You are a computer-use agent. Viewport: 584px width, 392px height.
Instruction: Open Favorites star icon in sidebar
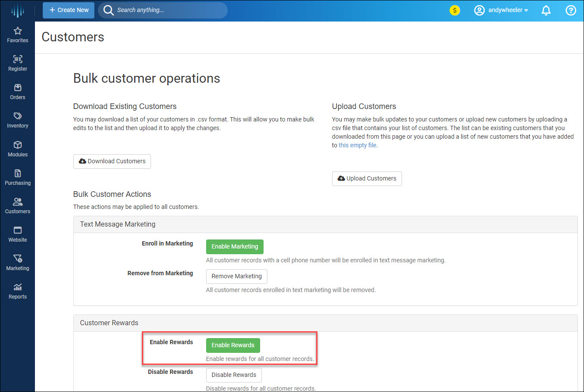coord(18,31)
